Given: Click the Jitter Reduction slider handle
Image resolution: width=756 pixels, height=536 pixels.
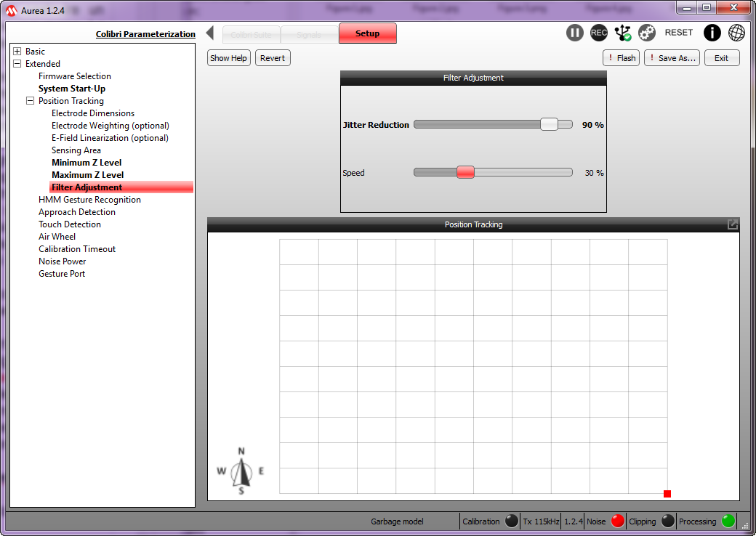Looking at the screenshot, I should [x=549, y=124].
